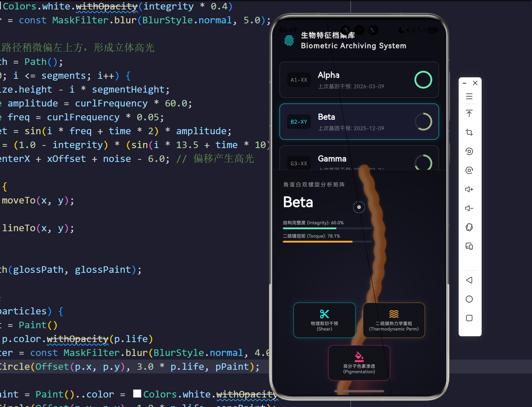Tap the Pigmentation paint-bucket button
The height and width of the screenshot is (407, 532).
click(359, 363)
